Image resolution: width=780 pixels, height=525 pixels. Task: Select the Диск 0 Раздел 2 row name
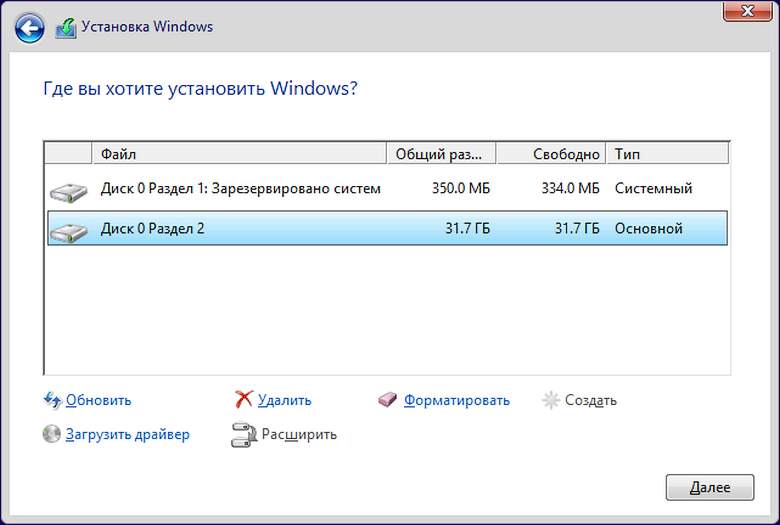tap(152, 228)
